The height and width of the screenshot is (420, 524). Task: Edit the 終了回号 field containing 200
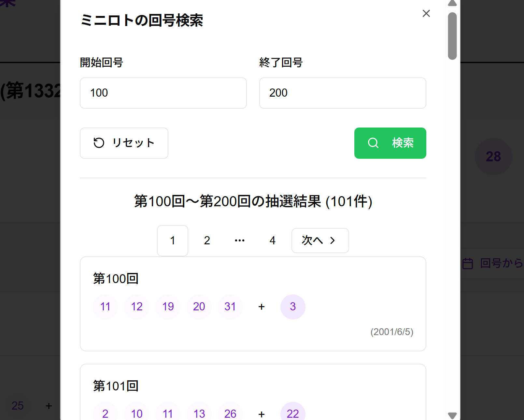[342, 93]
